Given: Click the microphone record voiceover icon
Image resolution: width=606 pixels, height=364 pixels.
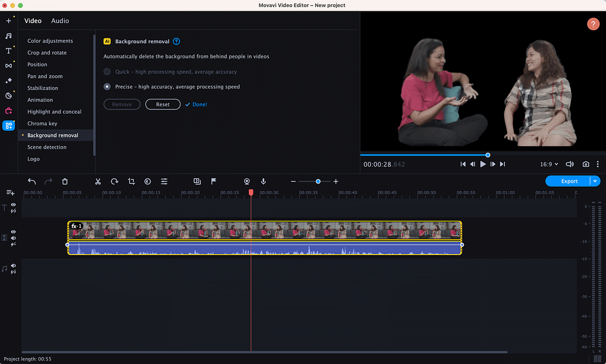Looking at the screenshot, I should point(263,182).
